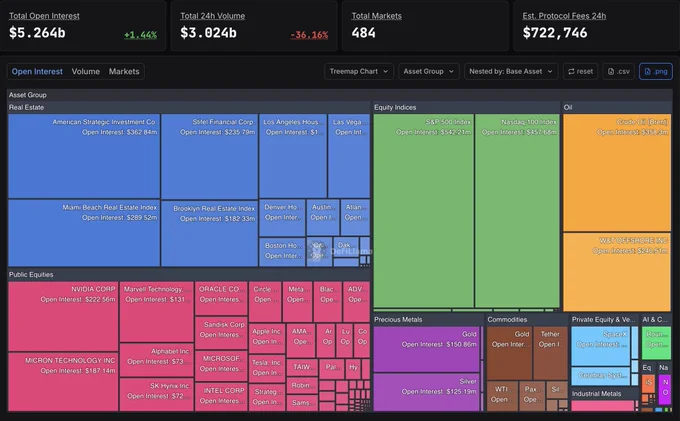The image size is (680, 421).
Task: Select the Alphabet Inc tile
Action: point(157,360)
